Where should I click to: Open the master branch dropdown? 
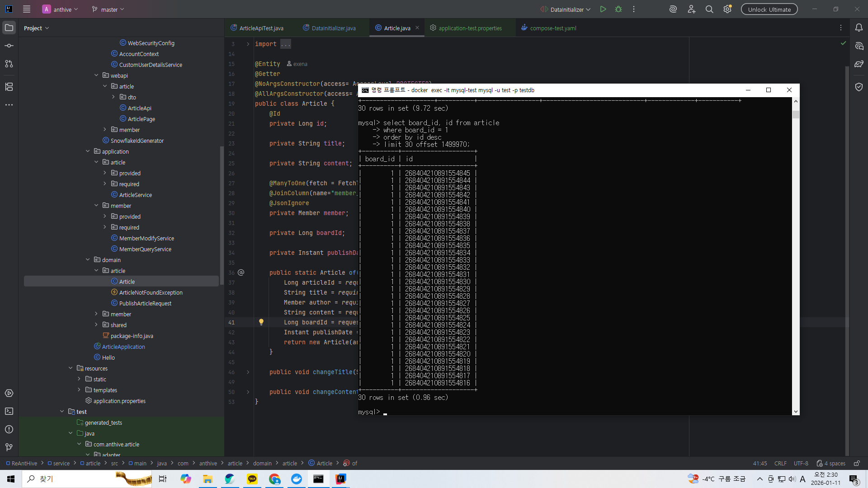[x=108, y=9]
